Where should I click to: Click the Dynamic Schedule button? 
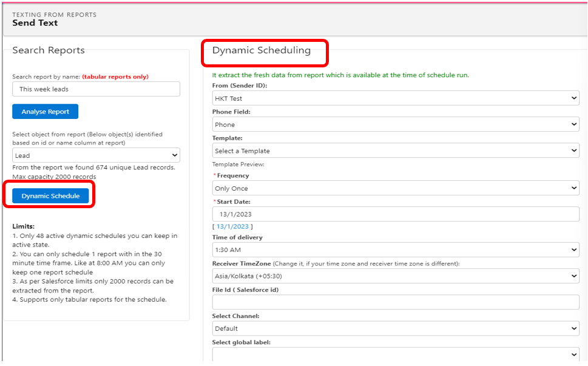click(x=50, y=196)
